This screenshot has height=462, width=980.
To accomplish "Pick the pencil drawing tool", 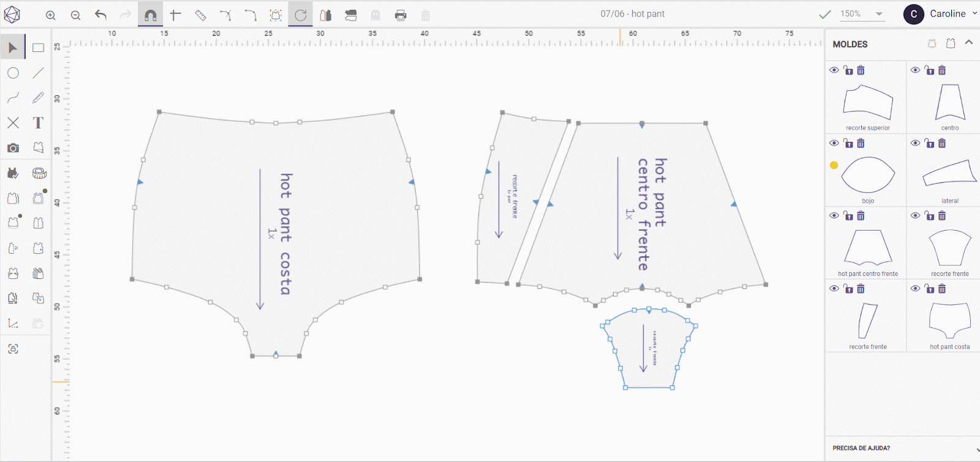I will 38,98.
